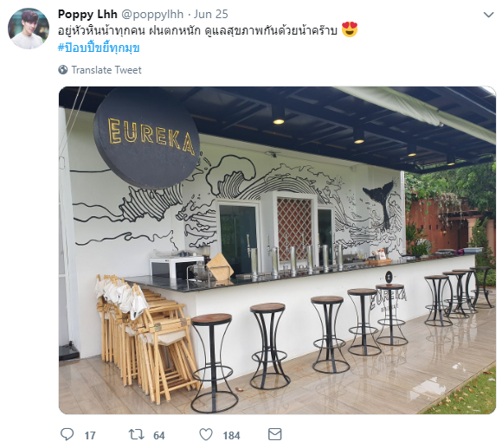
Task: Click the like count 184
Action: 231,436
